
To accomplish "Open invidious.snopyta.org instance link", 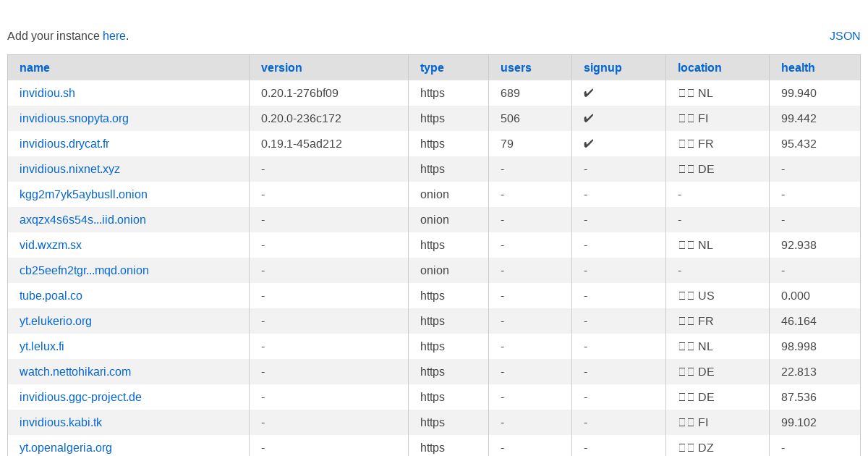I will (x=74, y=118).
